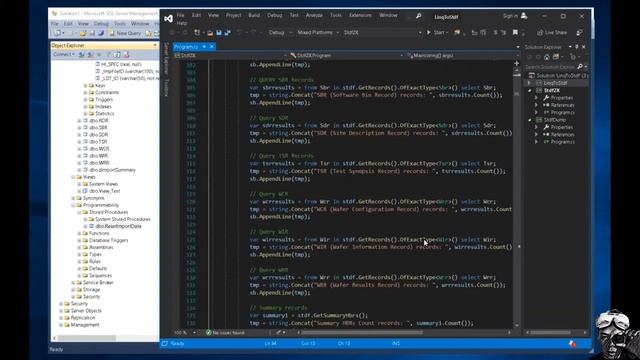The image size is (640, 360).
Task: Click the Search Solution Explorer input field
Action: [550, 67]
